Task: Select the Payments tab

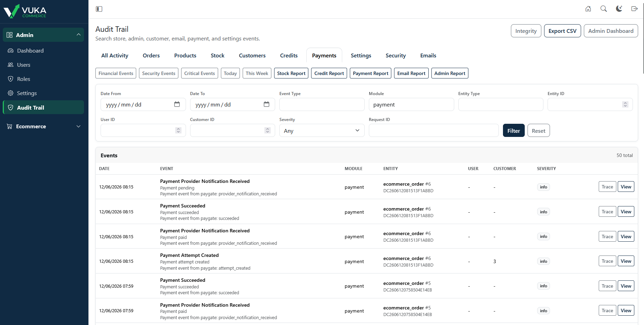Action: [324, 55]
